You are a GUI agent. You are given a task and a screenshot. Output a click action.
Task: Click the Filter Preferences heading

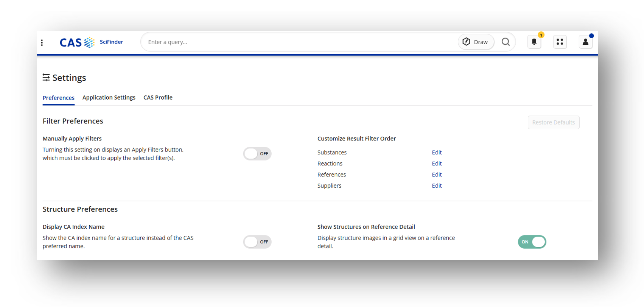(x=73, y=121)
